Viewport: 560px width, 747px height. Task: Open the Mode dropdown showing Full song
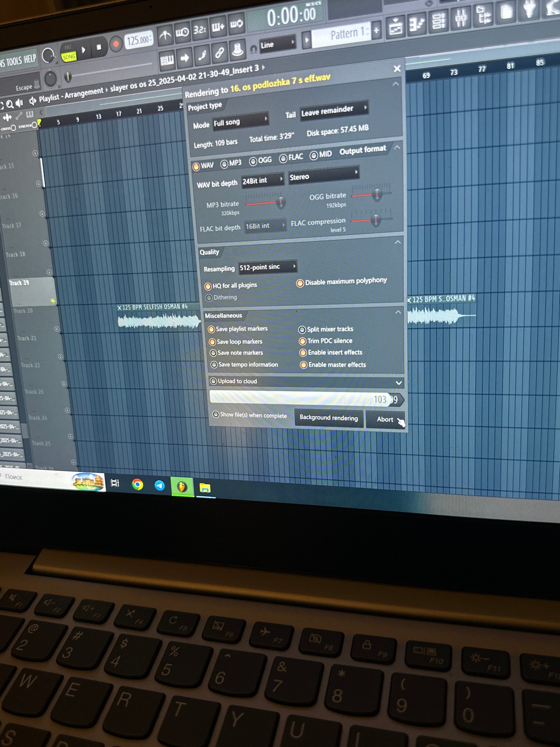coord(240,121)
